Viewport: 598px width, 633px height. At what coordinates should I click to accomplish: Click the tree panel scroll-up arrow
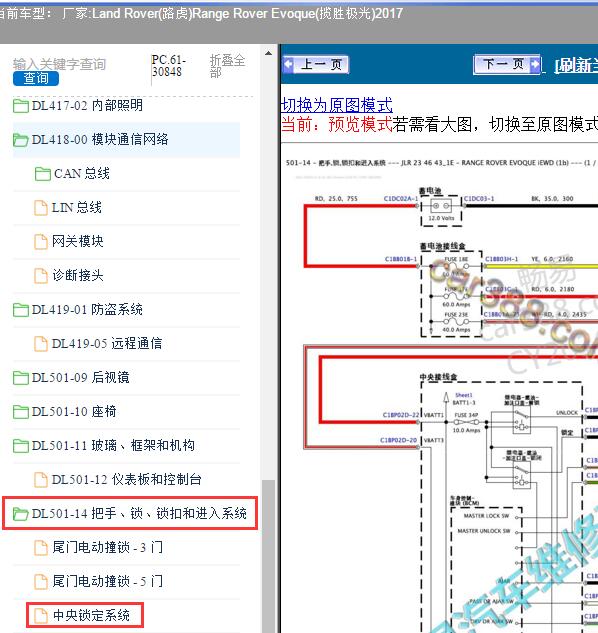(x=268, y=53)
